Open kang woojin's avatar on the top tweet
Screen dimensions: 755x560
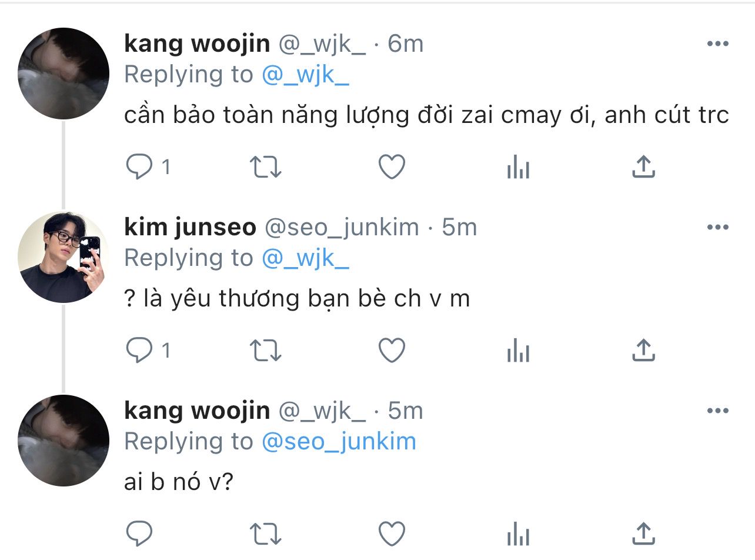point(64,74)
